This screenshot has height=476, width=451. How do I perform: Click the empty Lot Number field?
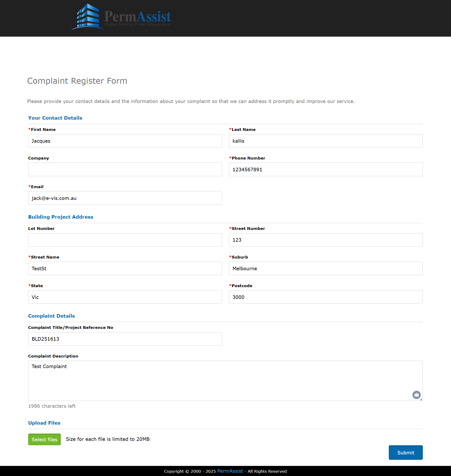pos(125,240)
